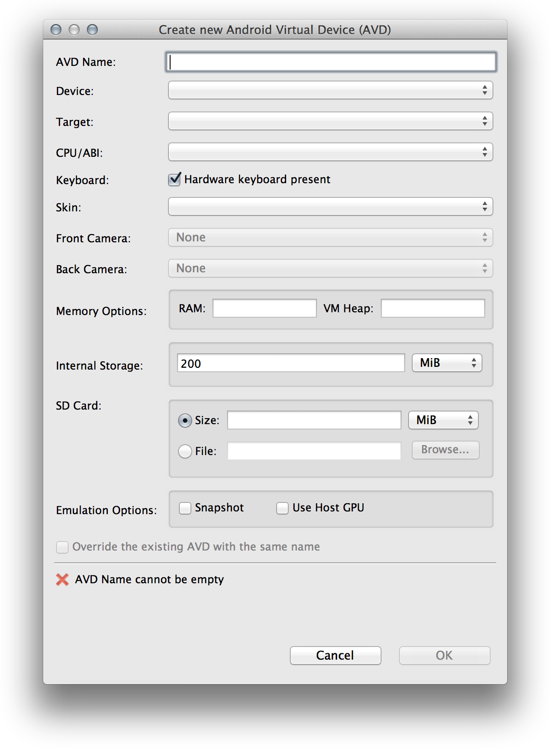Open the Back Camera dropdown
Viewport: 559px width, 756px height.
coord(331,269)
